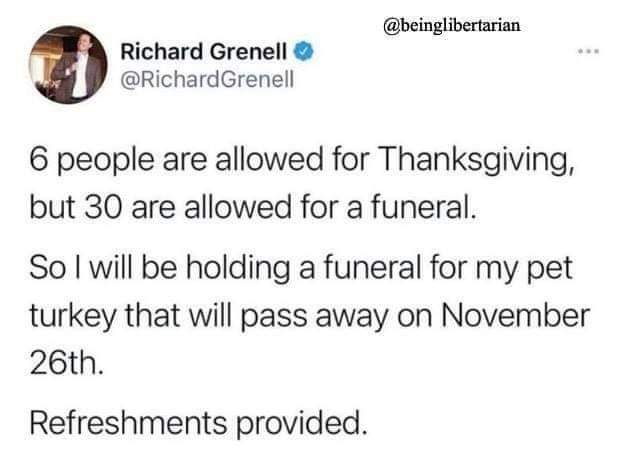Click the @RichardGrenell handle

tap(203, 77)
